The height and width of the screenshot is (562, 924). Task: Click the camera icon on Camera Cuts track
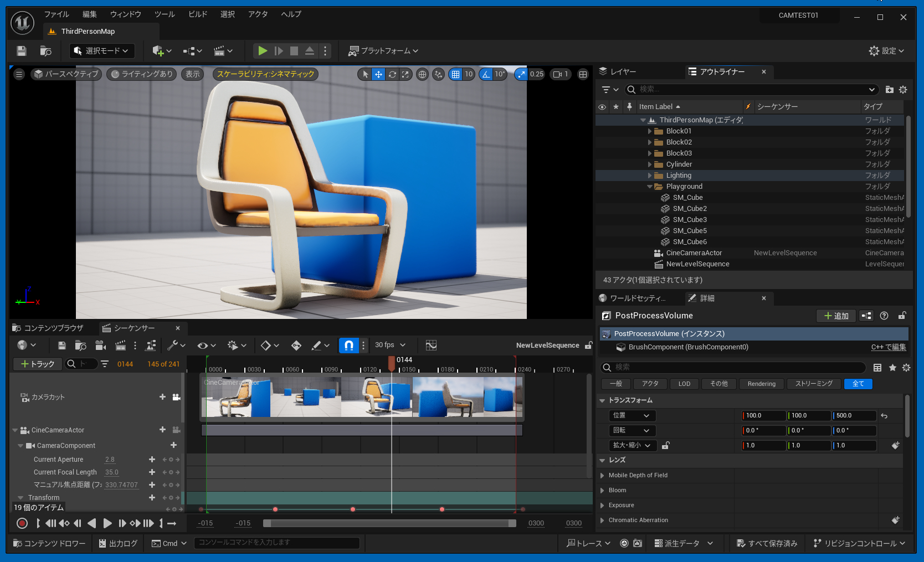[176, 397]
